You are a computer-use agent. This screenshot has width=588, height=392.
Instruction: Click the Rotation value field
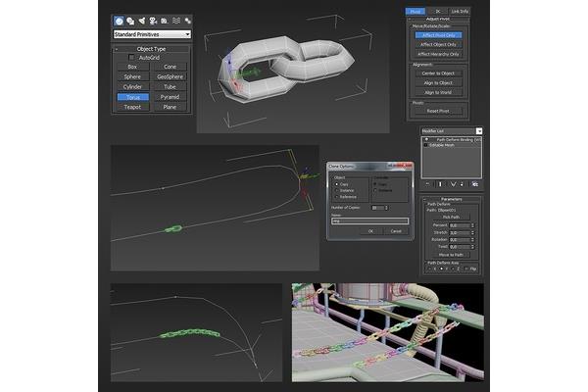pyautogui.click(x=460, y=240)
